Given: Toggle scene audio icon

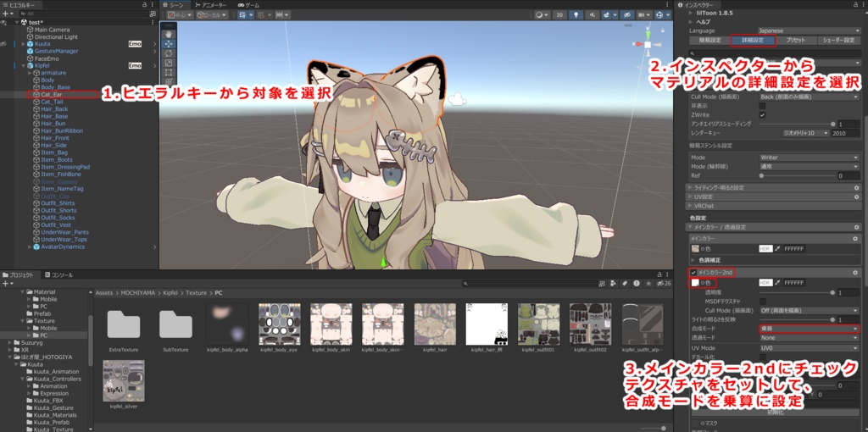Looking at the screenshot, I should [x=591, y=15].
